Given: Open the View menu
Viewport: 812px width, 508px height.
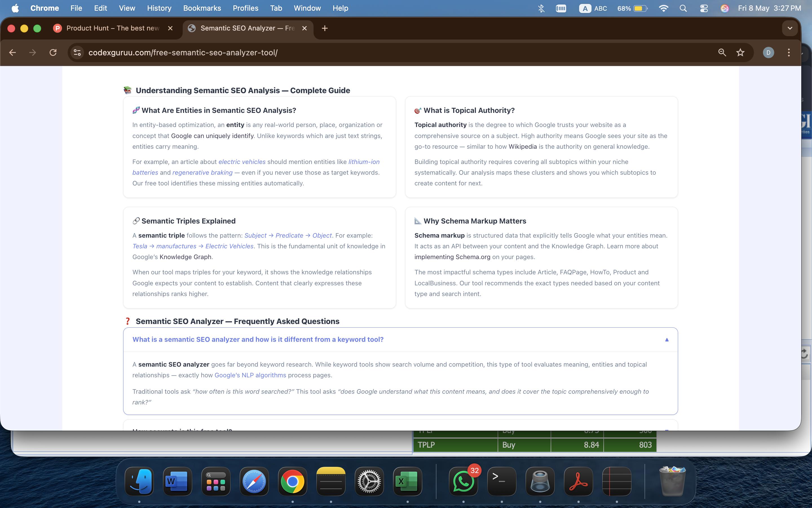Looking at the screenshot, I should [x=127, y=8].
